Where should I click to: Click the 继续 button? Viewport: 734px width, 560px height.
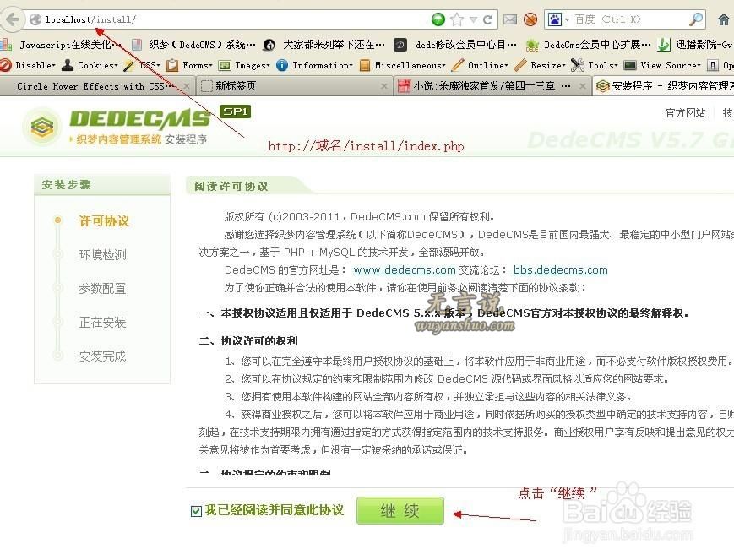pyautogui.click(x=400, y=510)
